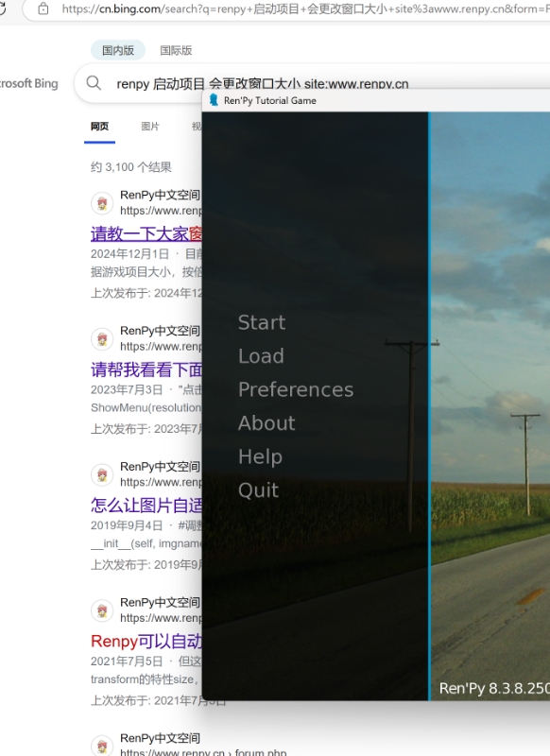Quit the Ren'Py Tutorial Game
This screenshot has width=550, height=756.
[x=258, y=490]
